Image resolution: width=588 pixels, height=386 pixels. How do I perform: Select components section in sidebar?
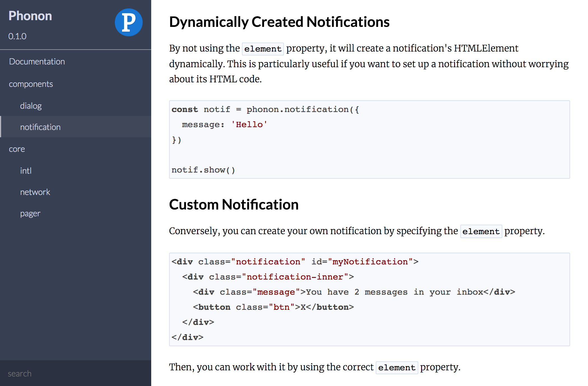tap(31, 84)
